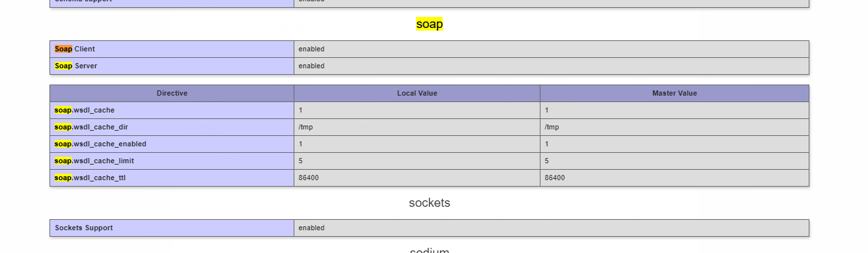Image resolution: width=868 pixels, height=253 pixels.
Task: Click the sockets section heading
Action: coord(429,203)
